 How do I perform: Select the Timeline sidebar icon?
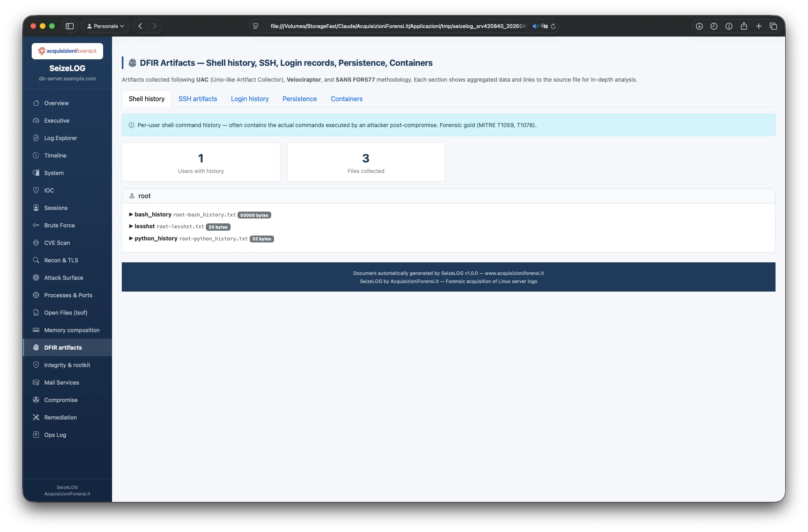click(36, 156)
